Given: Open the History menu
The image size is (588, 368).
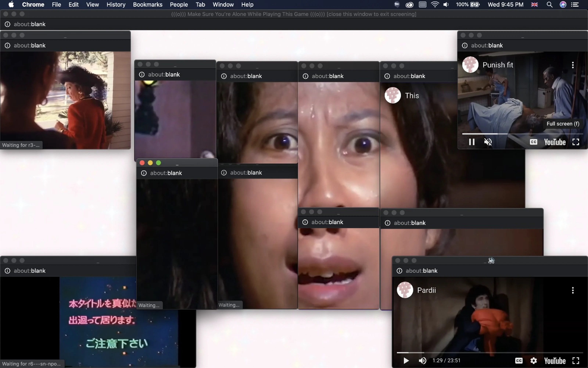Looking at the screenshot, I should pyautogui.click(x=116, y=5).
